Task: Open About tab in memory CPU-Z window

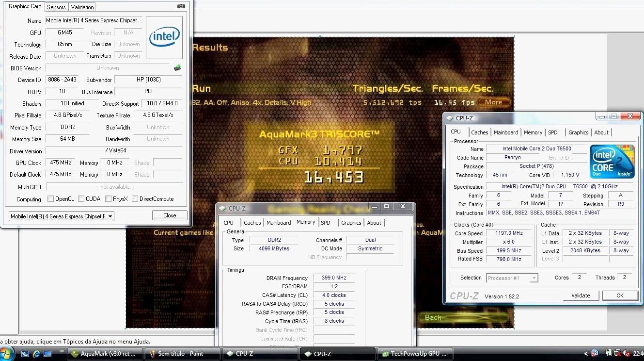Action: pyautogui.click(x=374, y=223)
